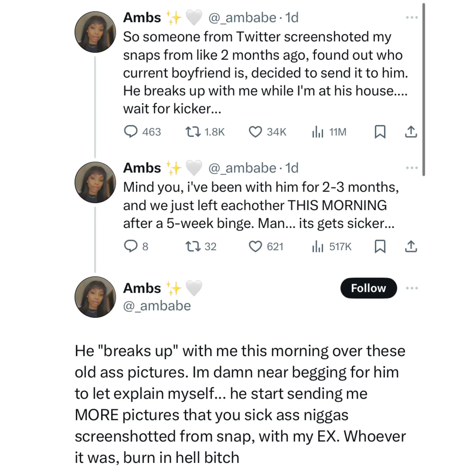
Task: Repost the tweet with 1.8K reposts
Action: click(193, 132)
